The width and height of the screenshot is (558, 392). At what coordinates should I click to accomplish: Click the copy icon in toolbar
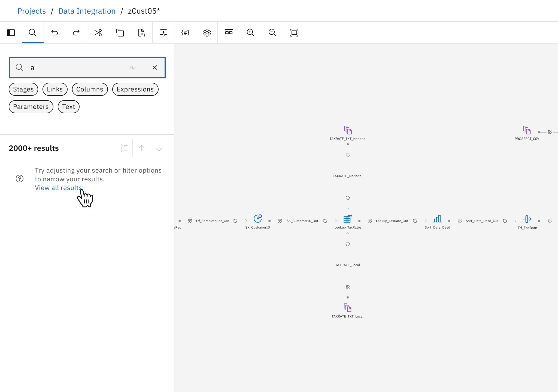point(120,33)
